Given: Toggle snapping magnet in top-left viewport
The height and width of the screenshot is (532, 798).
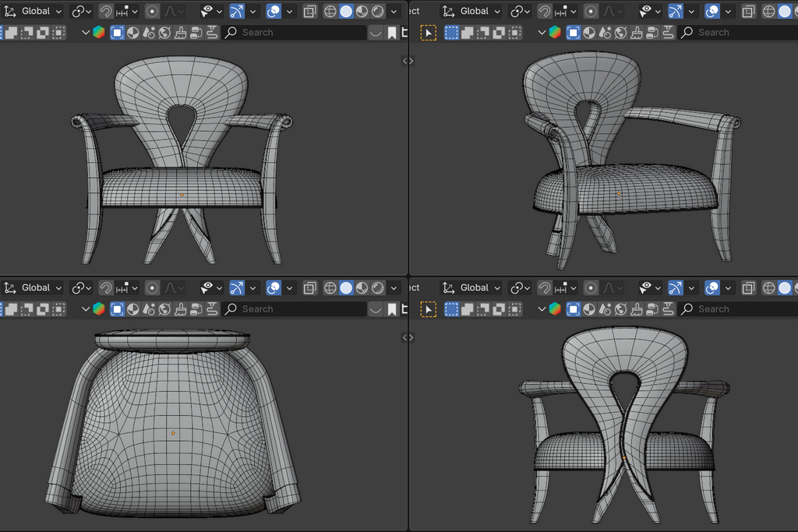Looking at the screenshot, I should [x=105, y=12].
